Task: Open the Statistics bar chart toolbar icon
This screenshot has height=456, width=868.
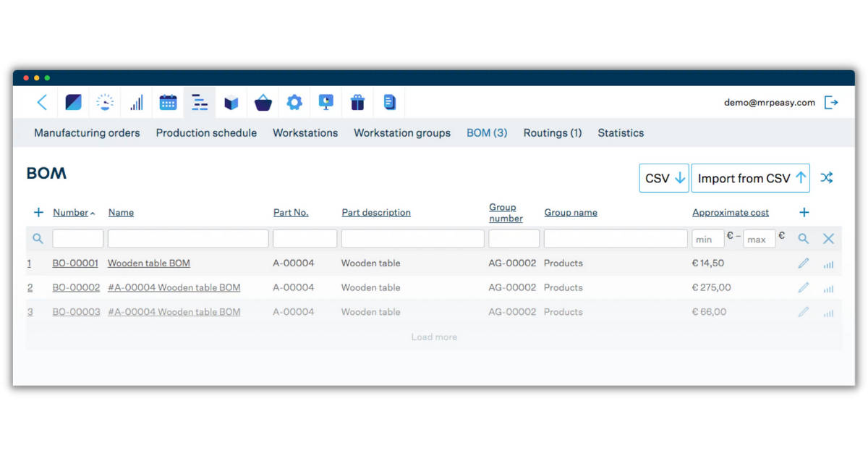Action: tap(137, 102)
